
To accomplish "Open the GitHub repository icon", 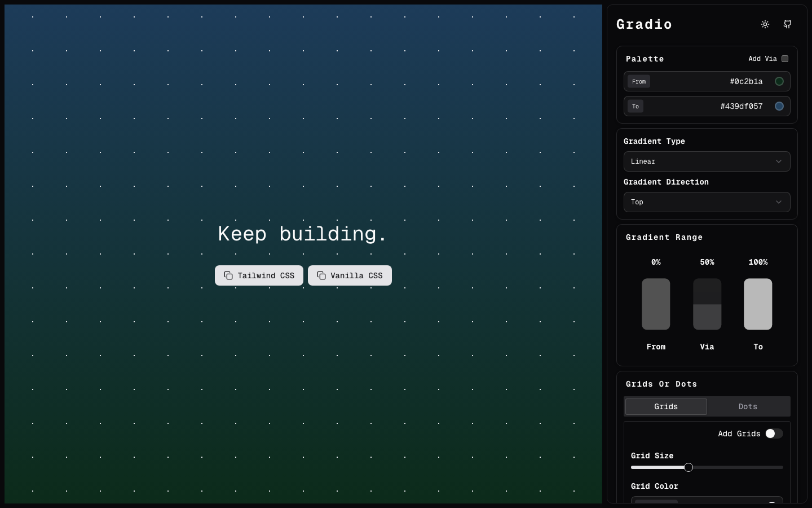I will tap(788, 24).
